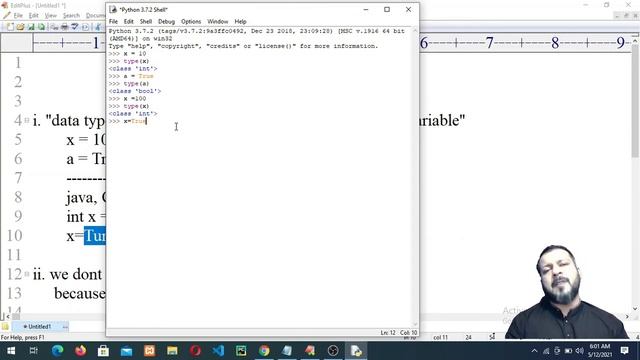Click the "<class 'bool'>" output line
640x360 pixels.
pos(135,91)
